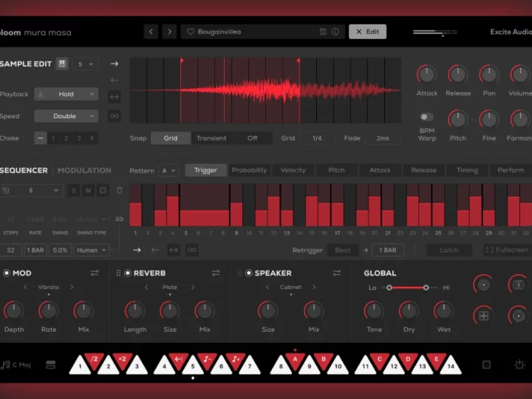The width and height of the screenshot is (532, 399).
Task: Open the sequencer track 5 dropdown
Action: [x=31, y=191]
